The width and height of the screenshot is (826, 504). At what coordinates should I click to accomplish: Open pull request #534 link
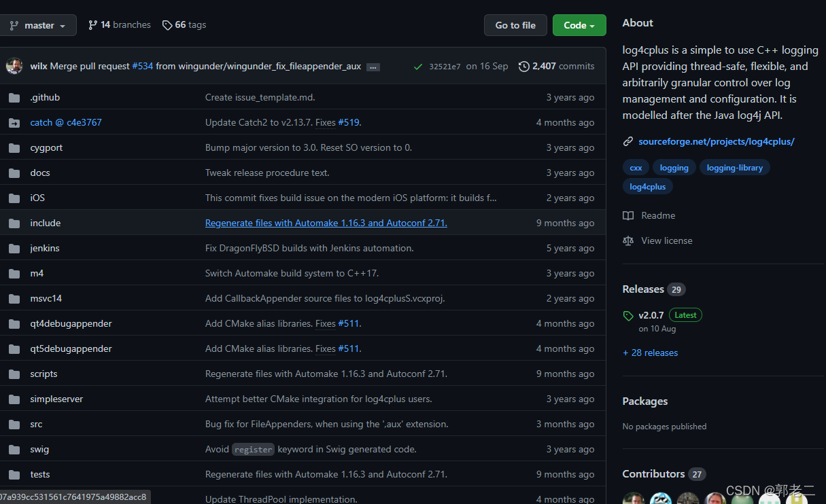click(143, 66)
